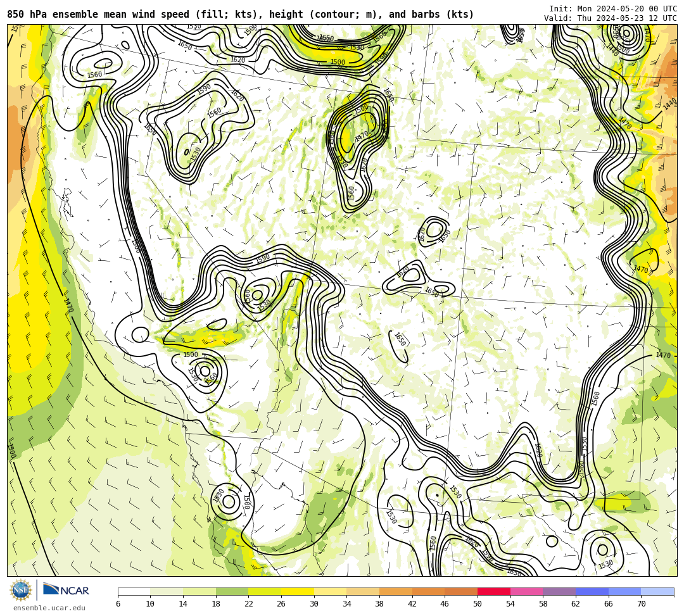Click the colorbar tick label '38'
Viewport: 684px width, 616px height.
point(379,604)
